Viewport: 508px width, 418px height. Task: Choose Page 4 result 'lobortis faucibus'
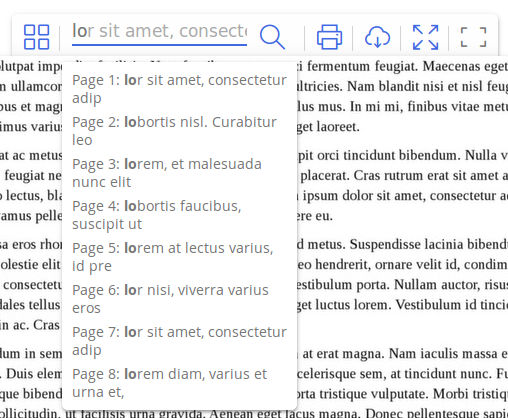click(180, 215)
